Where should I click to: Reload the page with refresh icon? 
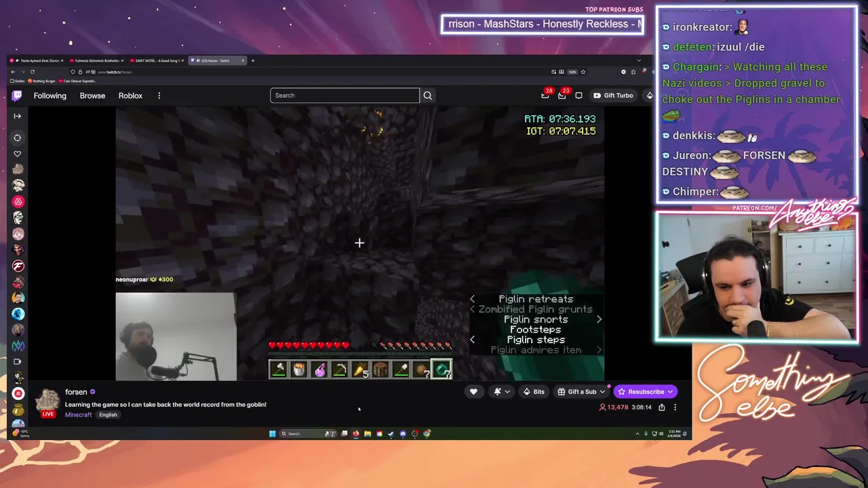click(x=32, y=72)
